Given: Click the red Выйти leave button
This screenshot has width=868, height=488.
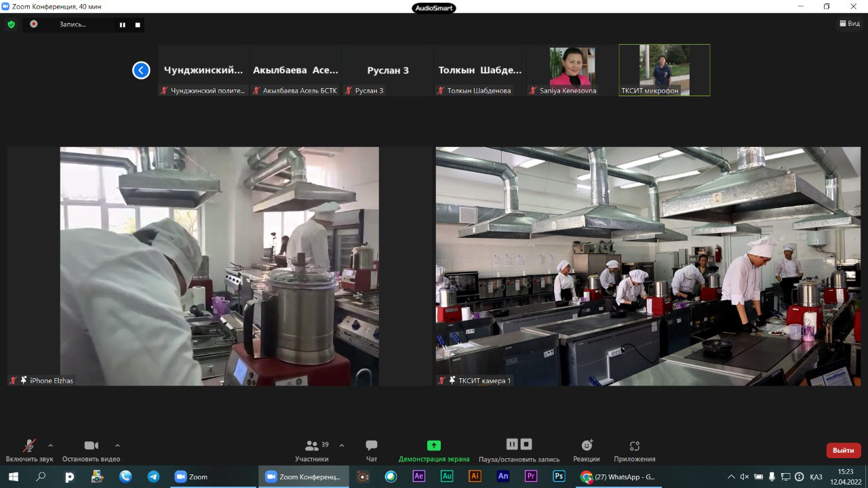Looking at the screenshot, I should point(843,450).
